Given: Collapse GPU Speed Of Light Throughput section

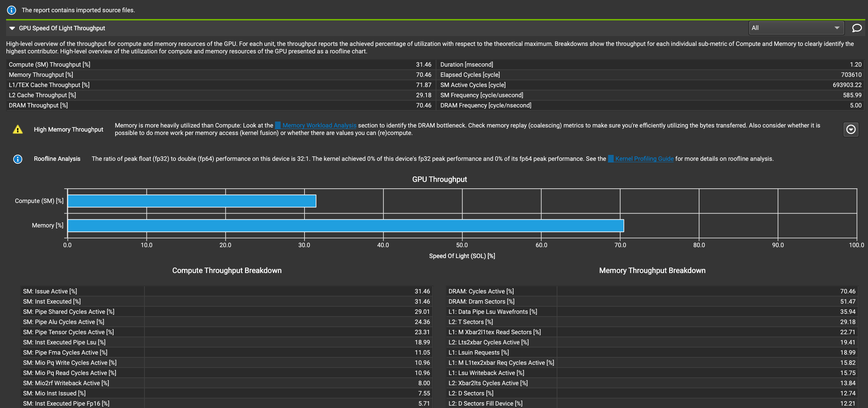Looking at the screenshot, I should point(12,28).
